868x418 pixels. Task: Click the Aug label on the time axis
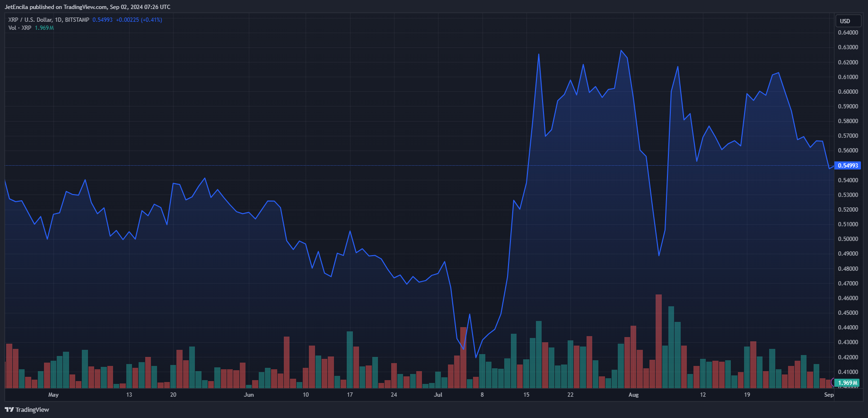633,395
